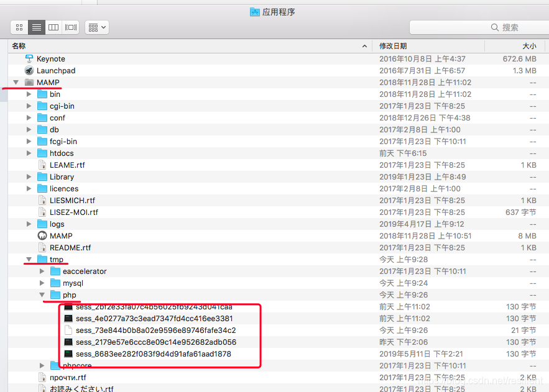Click date 前天 下午6:15 of htdocs

point(403,153)
